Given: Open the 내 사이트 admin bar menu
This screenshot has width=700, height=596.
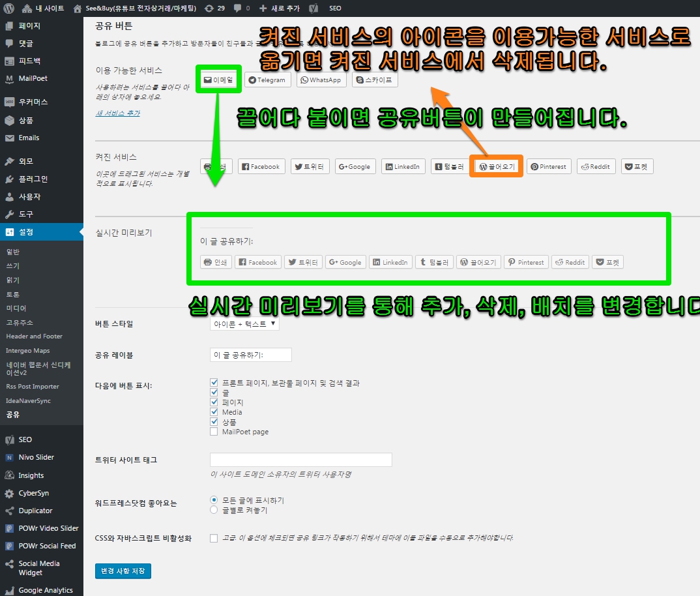Looking at the screenshot, I should pyautogui.click(x=44, y=8).
